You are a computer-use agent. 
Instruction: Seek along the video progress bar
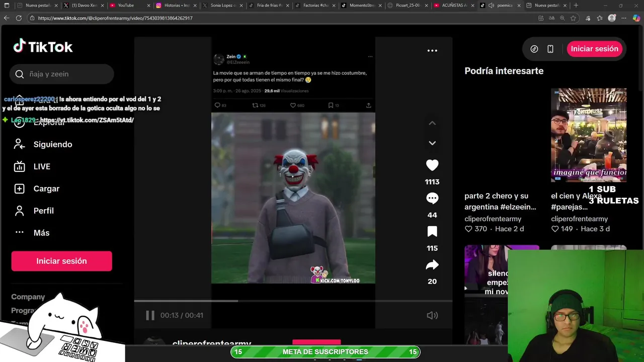[293, 301]
